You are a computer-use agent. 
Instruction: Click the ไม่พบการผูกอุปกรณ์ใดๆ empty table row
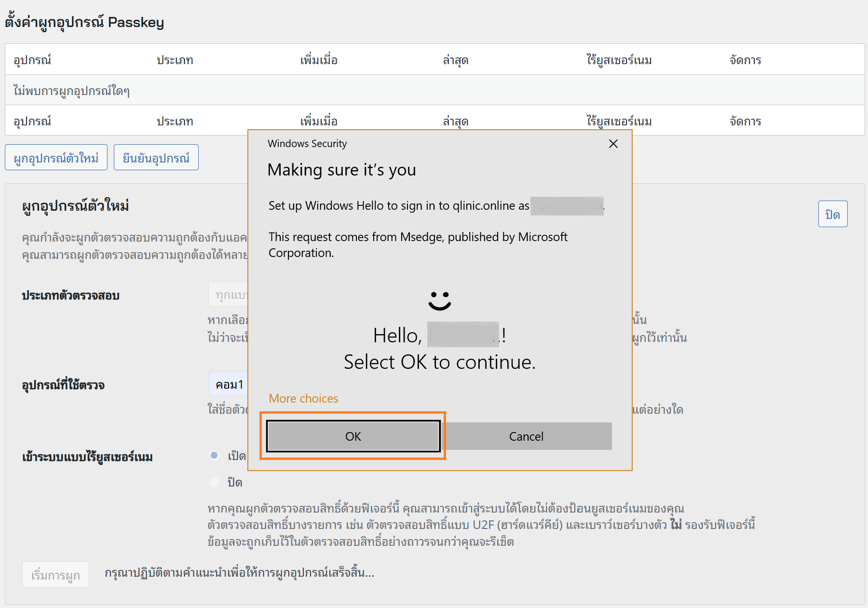(71, 91)
